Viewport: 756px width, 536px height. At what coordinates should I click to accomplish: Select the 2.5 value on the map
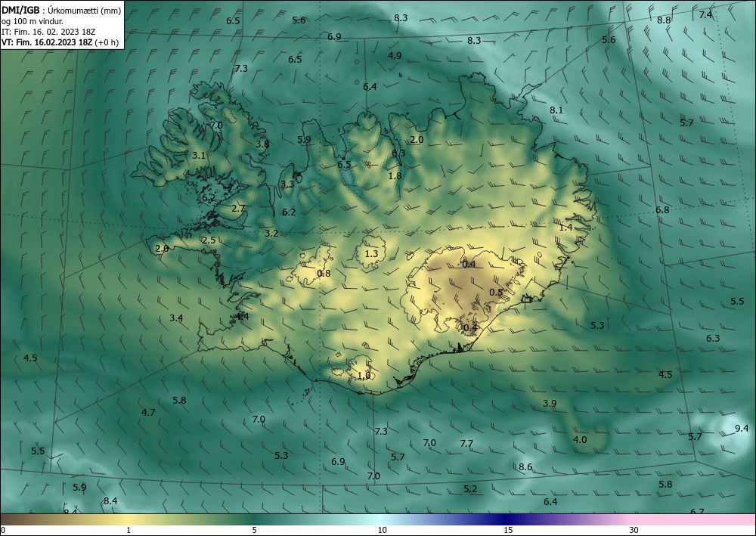(x=209, y=240)
